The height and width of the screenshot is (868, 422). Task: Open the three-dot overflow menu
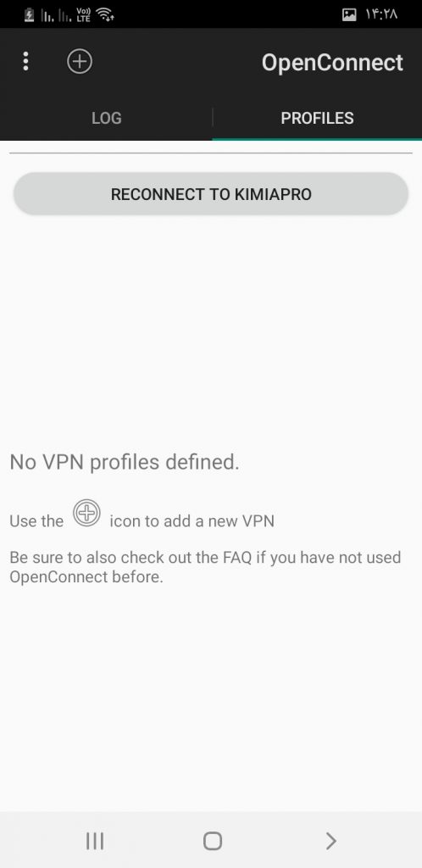(x=25, y=61)
